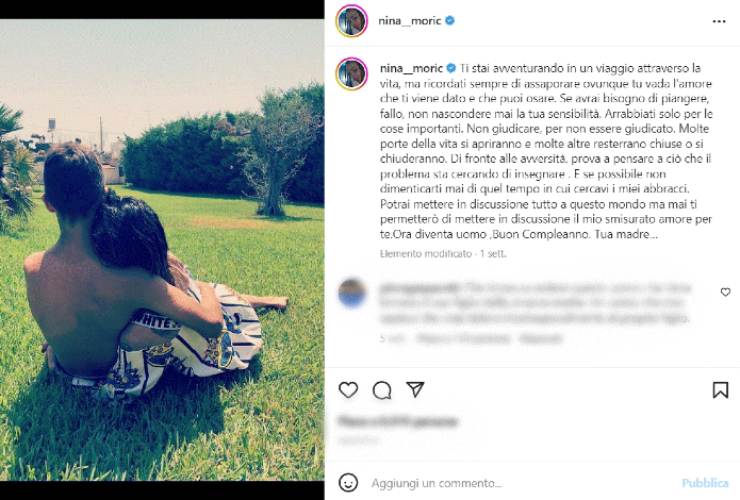Click the '1 sett.' timestamp

493,254
